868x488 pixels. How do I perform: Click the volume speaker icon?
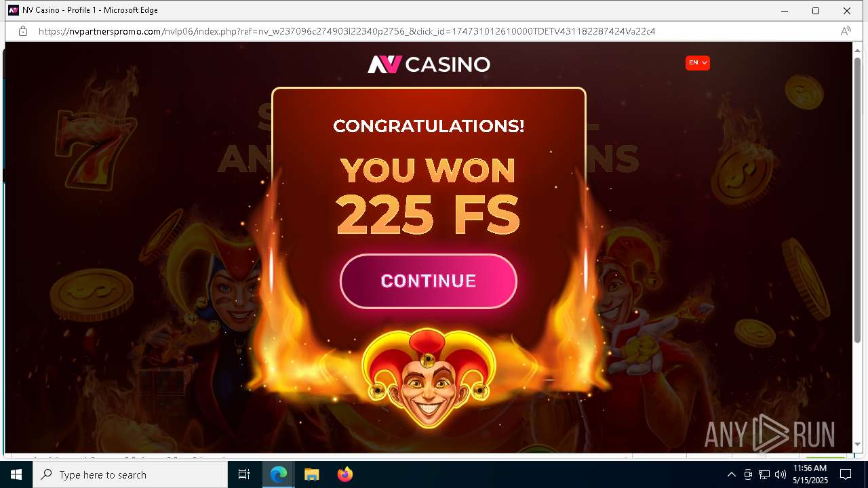[x=780, y=474]
